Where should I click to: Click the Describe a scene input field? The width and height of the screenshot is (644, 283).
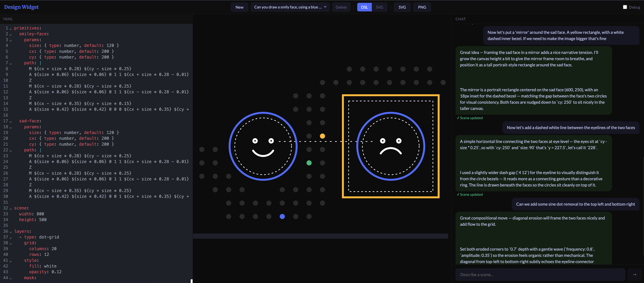click(x=540, y=275)
